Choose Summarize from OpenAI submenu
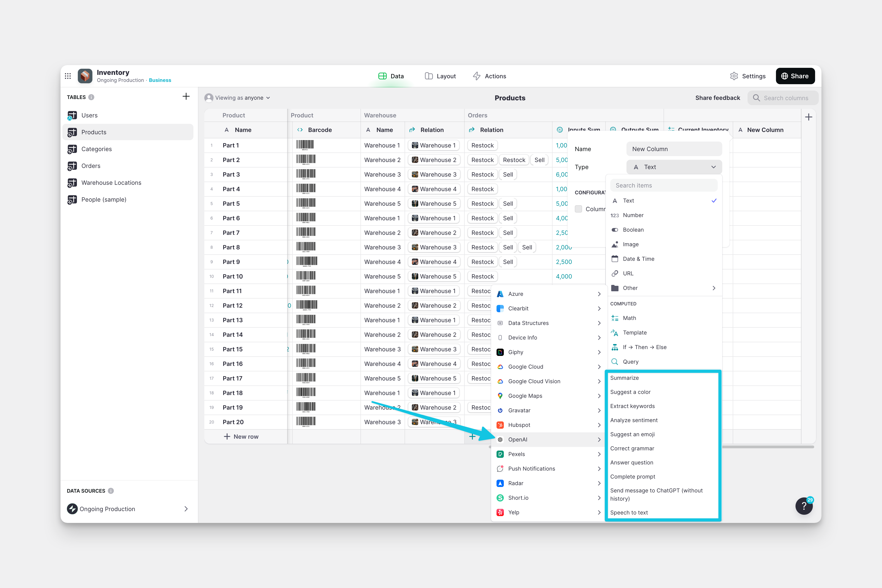 (624, 378)
